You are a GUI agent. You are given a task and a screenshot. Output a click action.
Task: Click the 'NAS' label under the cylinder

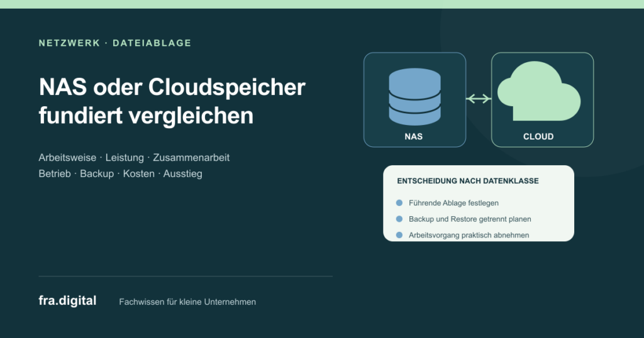click(x=414, y=136)
